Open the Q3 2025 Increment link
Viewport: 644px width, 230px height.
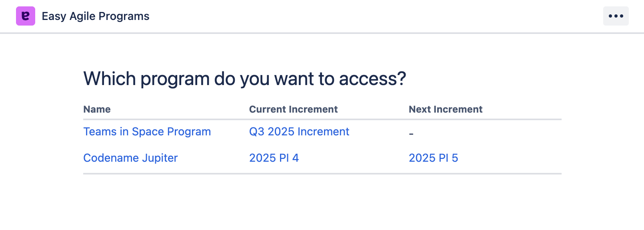(299, 132)
